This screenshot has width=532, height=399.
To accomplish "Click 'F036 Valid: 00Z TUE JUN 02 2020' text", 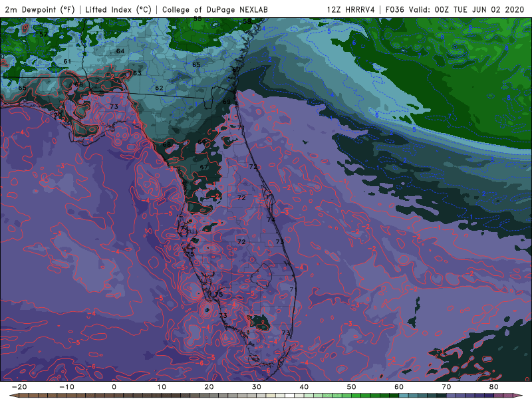I will pyautogui.click(x=455, y=9).
